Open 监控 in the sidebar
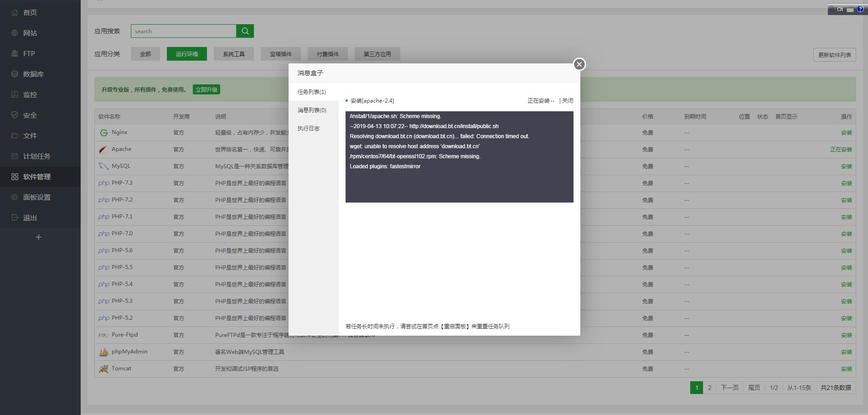 coord(30,94)
